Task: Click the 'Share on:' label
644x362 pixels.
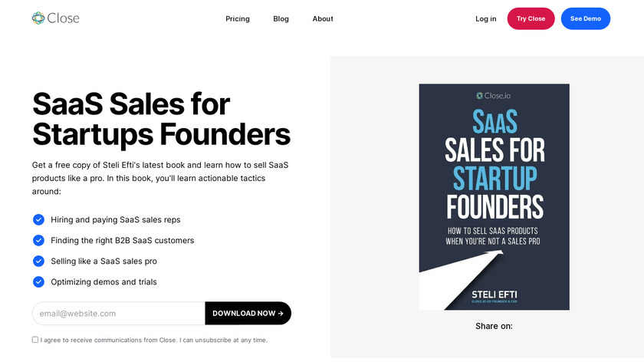Action: point(494,326)
